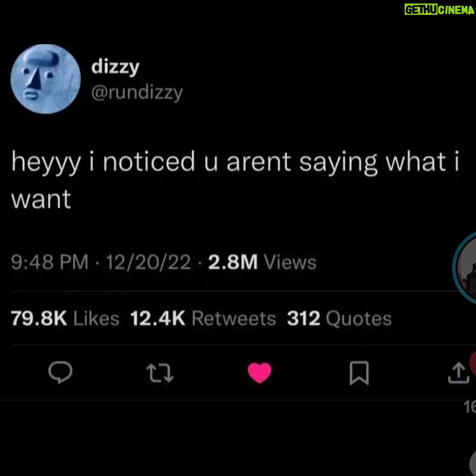Image resolution: width=476 pixels, height=476 pixels.
Task: Tap the grey circle at bottom-right corner
Action: [473, 463]
